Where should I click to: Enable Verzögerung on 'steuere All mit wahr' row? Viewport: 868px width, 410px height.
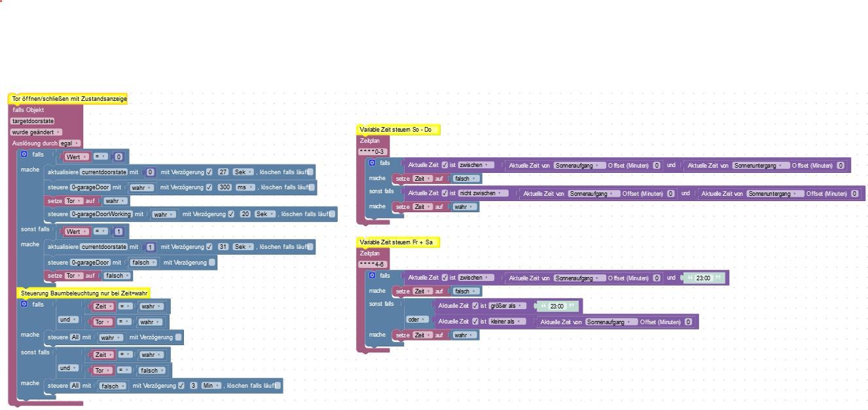click(x=179, y=337)
